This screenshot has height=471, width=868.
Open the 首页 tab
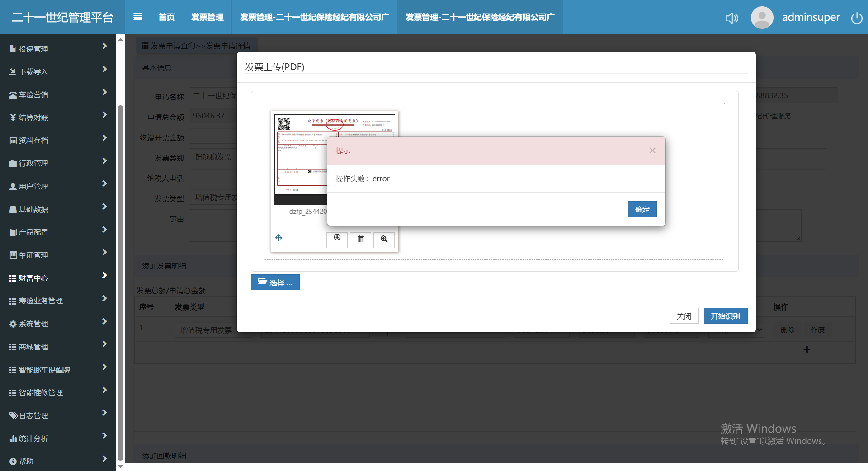point(166,17)
